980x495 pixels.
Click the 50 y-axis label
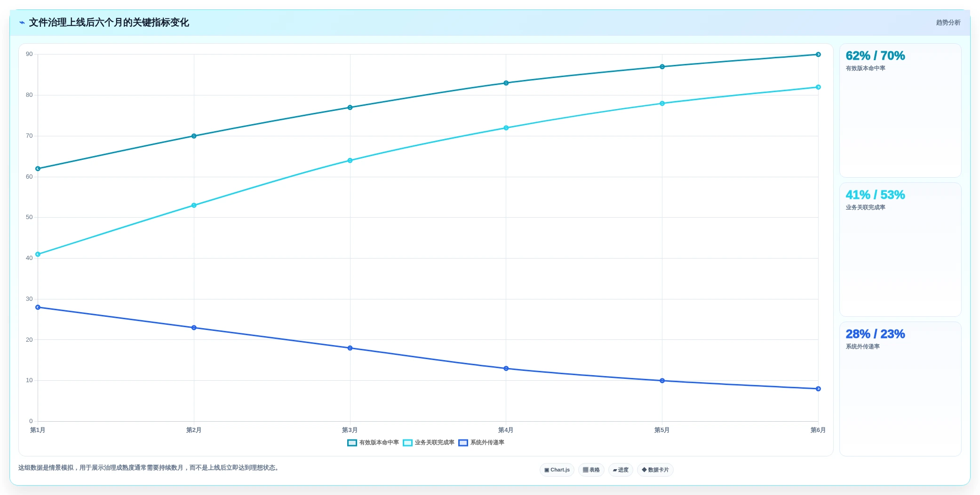click(29, 217)
